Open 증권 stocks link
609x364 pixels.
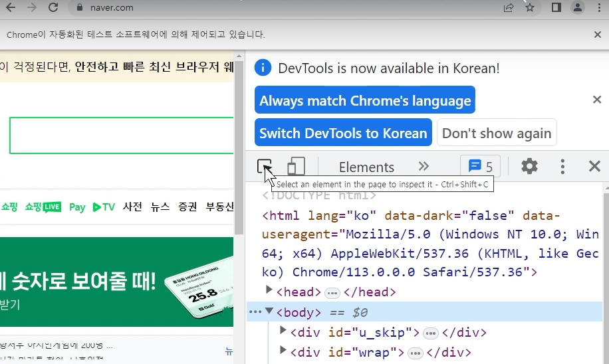pos(187,207)
